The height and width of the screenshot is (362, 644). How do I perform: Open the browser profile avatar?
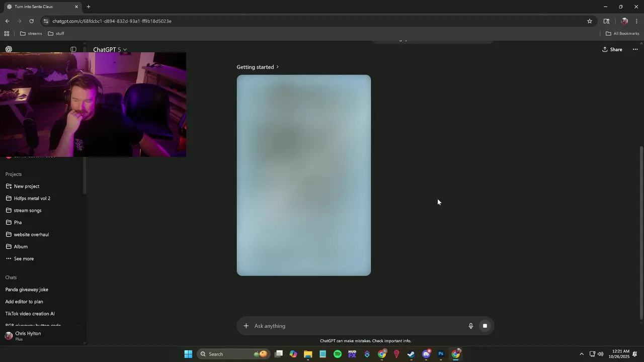pyautogui.click(x=624, y=21)
